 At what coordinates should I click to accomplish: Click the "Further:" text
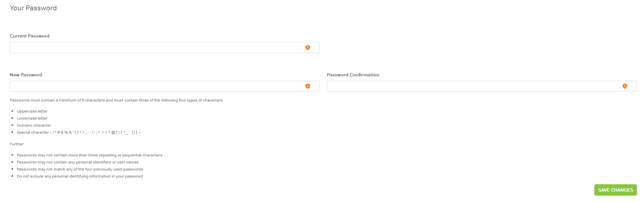(x=17, y=144)
